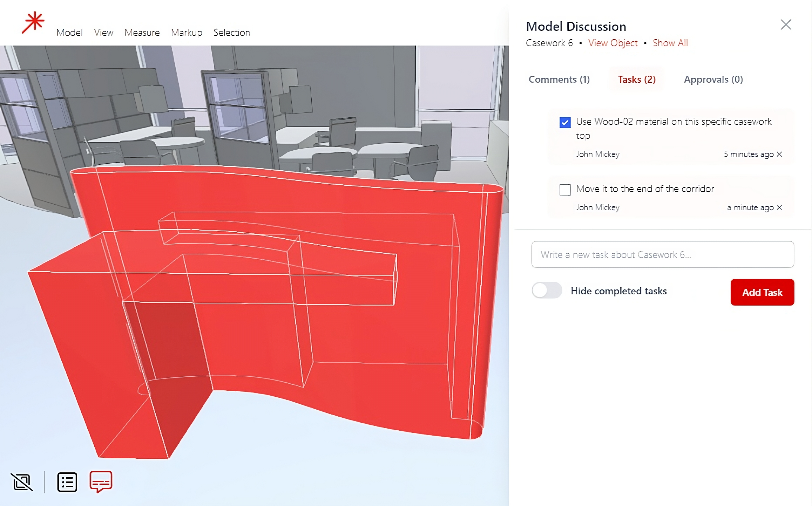Click the crossed-out boxes icon in the bottom toolbar

(22, 482)
